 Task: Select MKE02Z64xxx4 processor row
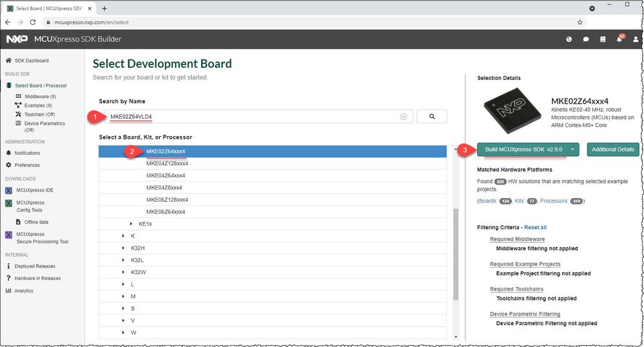tap(272, 152)
